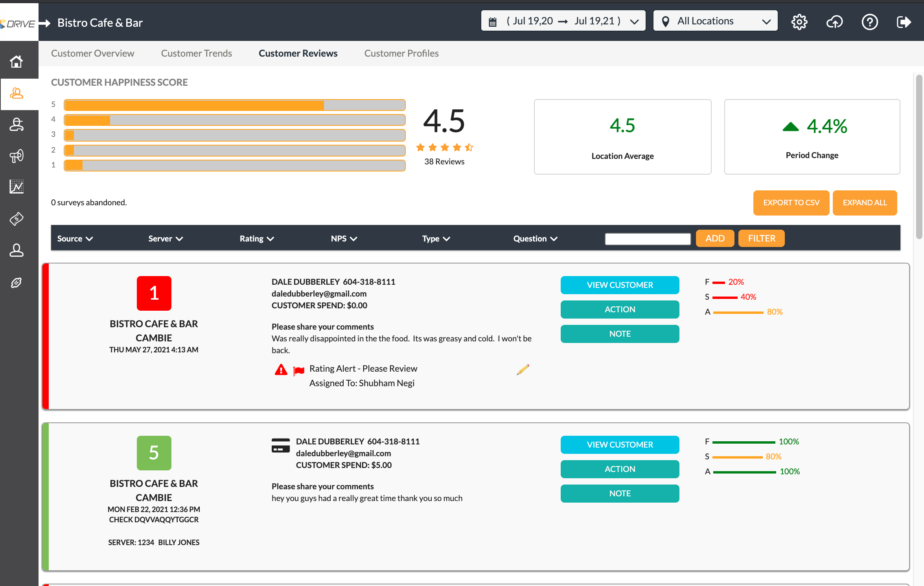Open the home dashboard sidebar icon
Screen dimensions: 924x586
point(17,62)
